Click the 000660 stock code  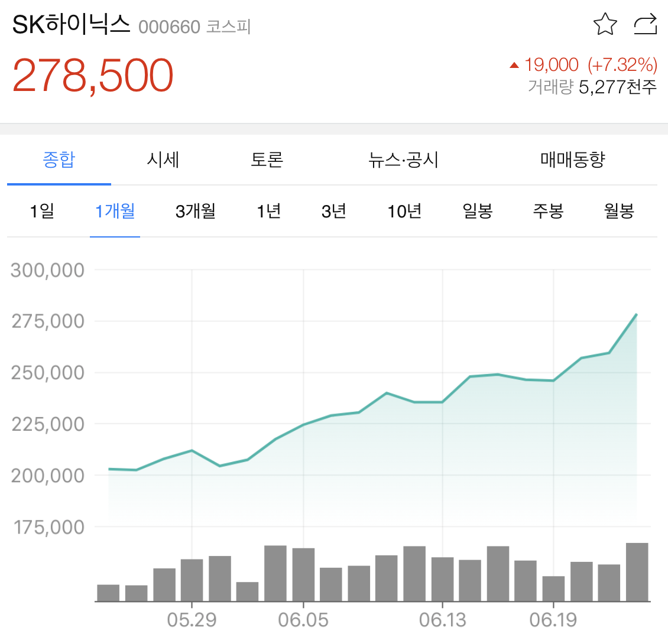point(169,27)
